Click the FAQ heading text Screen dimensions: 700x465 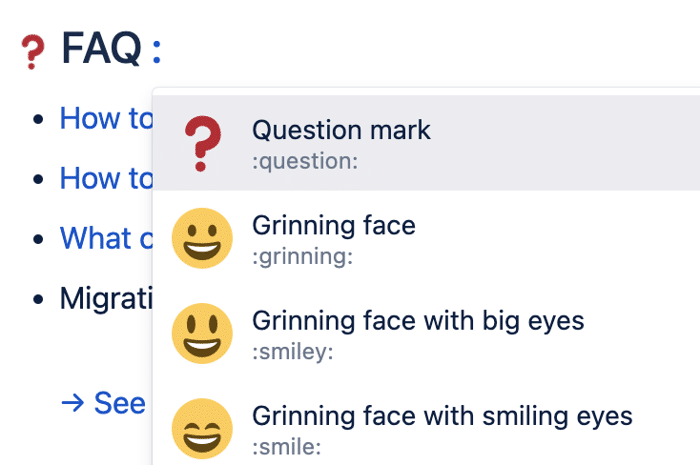click(101, 48)
